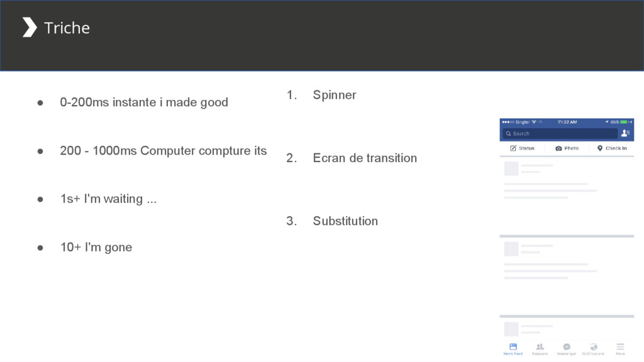Tap the Check In location pin icon
Viewport: 644px width, 362px height.
coord(599,148)
